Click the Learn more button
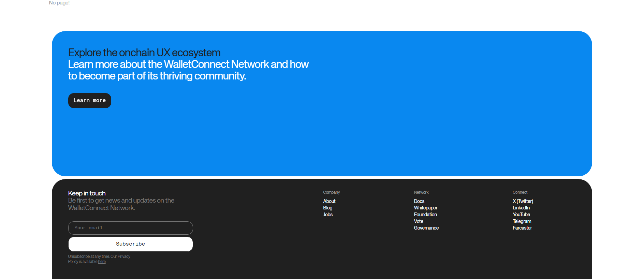Viewport: 644px width, 279px height. point(90,101)
